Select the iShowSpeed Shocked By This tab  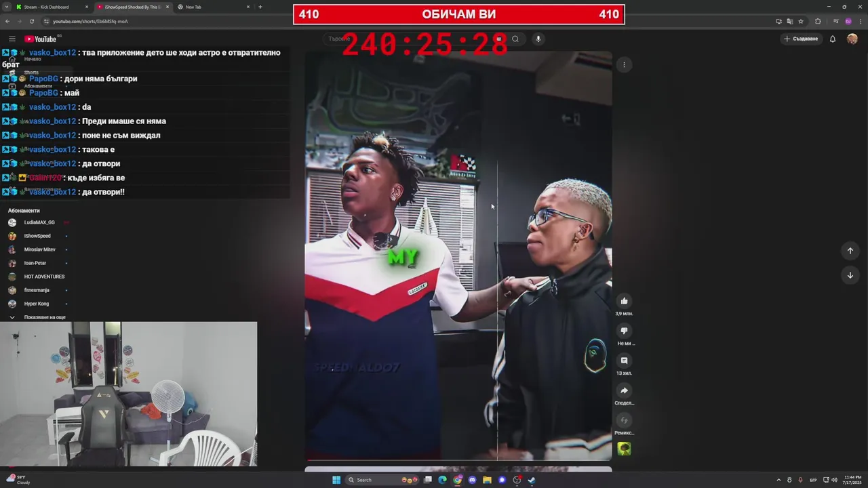(132, 7)
